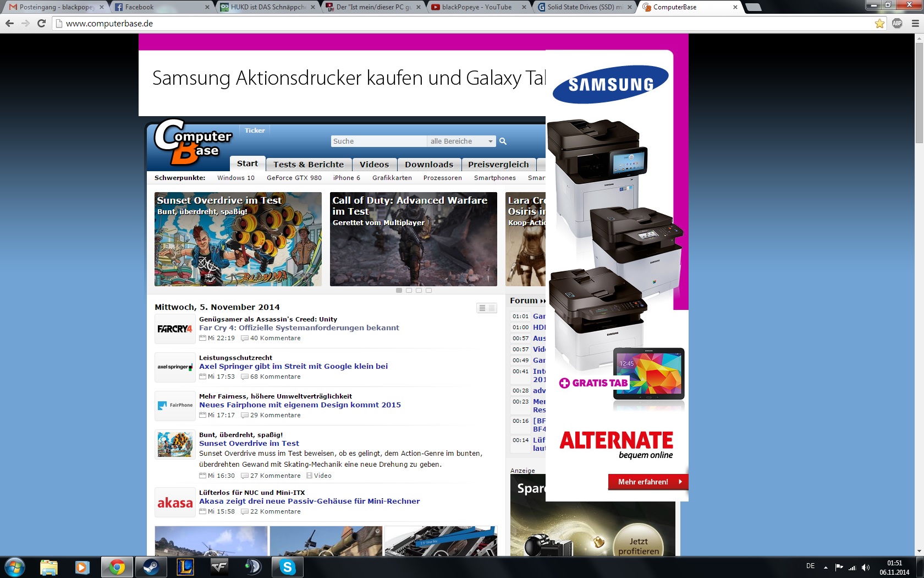924x578 pixels.
Task: Click the browser back arrow
Action: click(9, 23)
